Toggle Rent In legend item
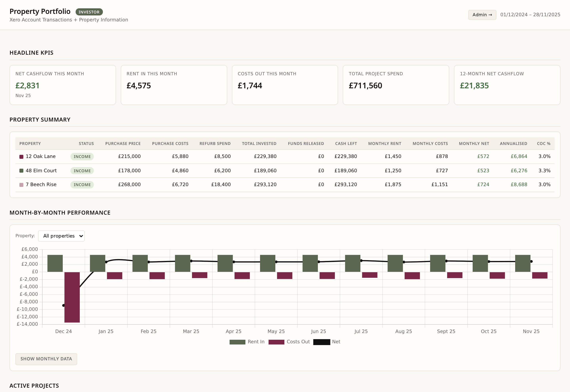The height and width of the screenshot is (392, 570). pos(247,342)
